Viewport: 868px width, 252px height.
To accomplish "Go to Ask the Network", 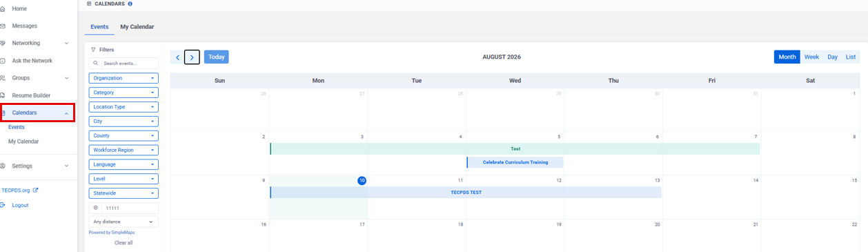I will 32,61.
